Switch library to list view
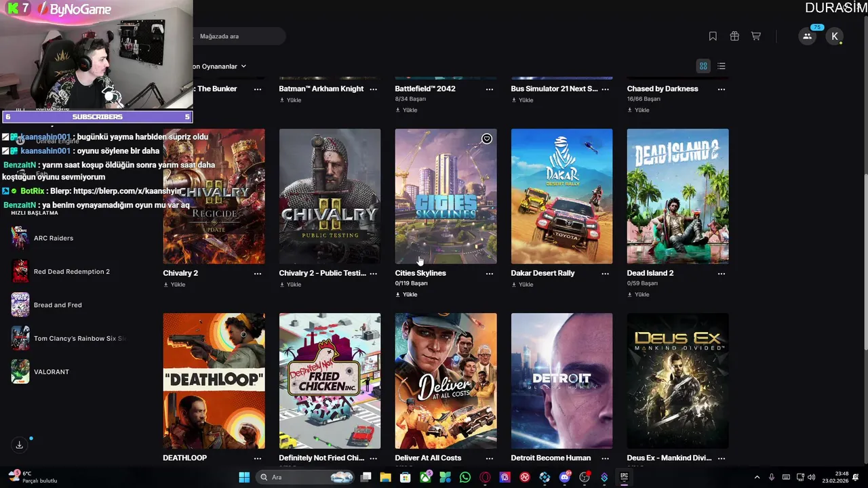 [722, 66]
